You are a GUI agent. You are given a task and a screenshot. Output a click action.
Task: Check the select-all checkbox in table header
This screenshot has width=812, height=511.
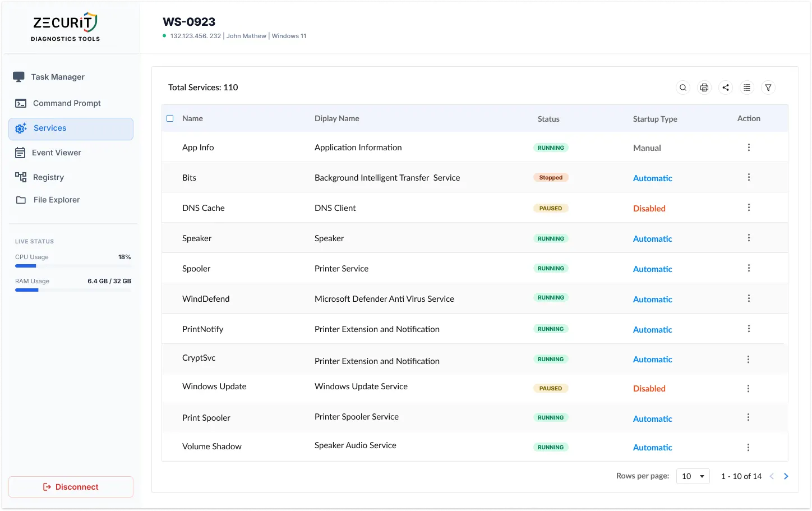click(170, 118)
